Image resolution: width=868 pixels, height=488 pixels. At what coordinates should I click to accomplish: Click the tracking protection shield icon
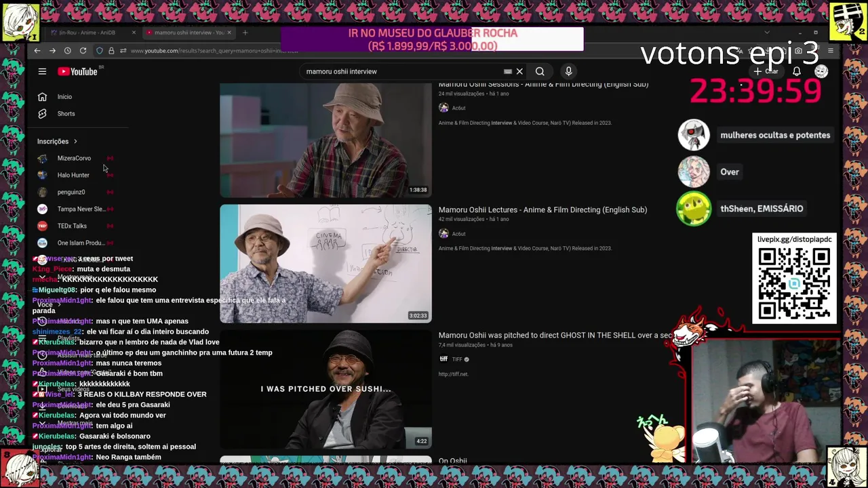coord(100,51)
